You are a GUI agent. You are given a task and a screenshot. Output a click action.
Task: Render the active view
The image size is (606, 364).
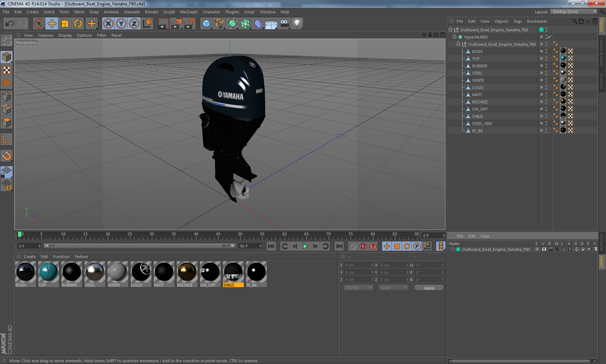163,24
